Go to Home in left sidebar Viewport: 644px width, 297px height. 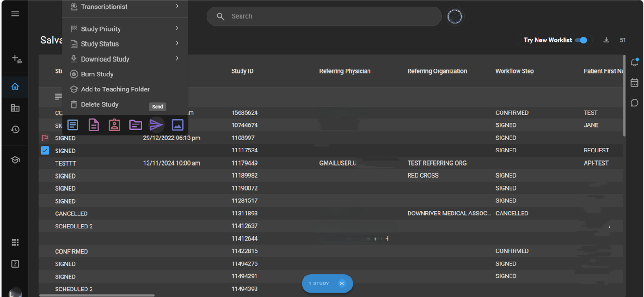(x=15, y=87)
